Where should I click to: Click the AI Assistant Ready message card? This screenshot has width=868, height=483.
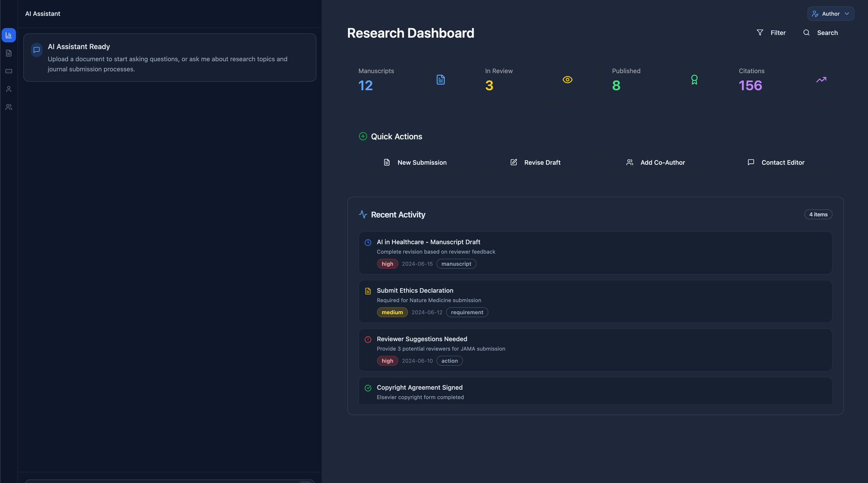[x=170, y=58]
